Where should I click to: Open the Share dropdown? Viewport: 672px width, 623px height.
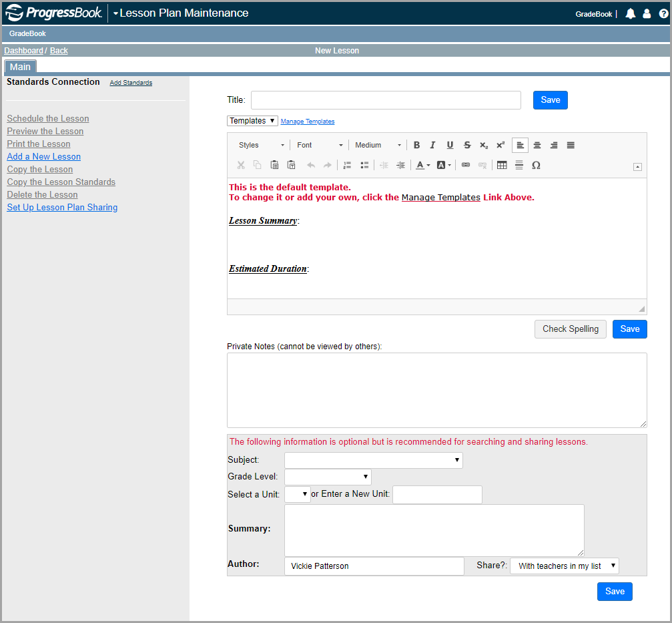click(565, 566)
